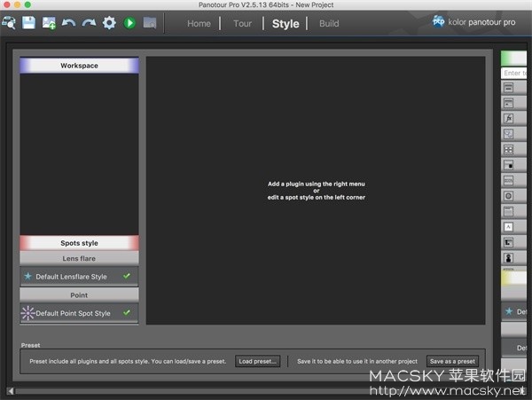Add the plugin with two horizontal bars icon
The width and height of the screenshot is (532, 400).
point(508,88)
